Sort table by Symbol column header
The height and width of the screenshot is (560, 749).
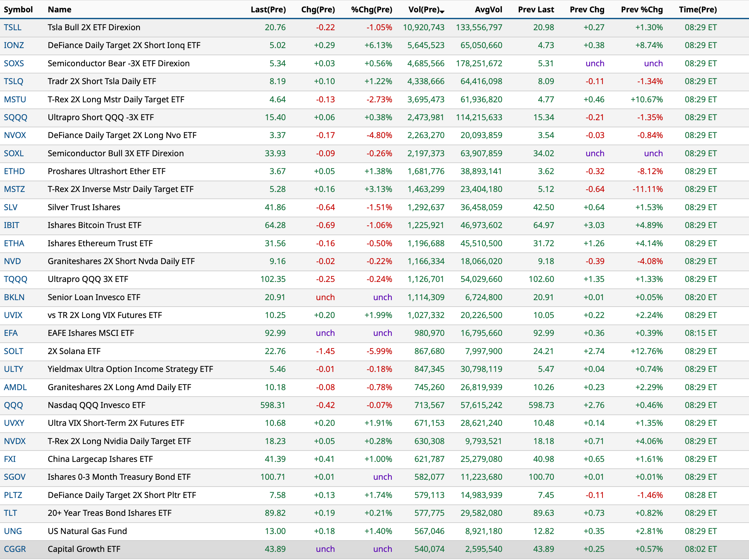pyautogui.click(x=18, y=9)
